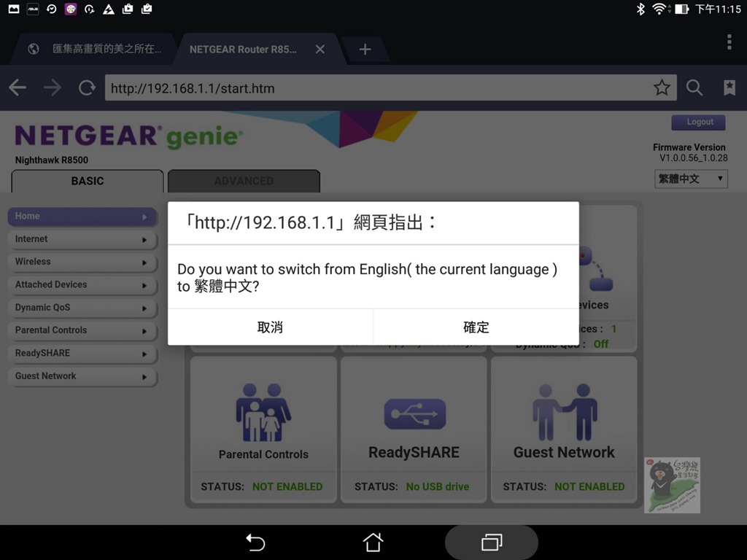Tap the browser back arrow
Screen dimensions: 747x560
(18, 87)
